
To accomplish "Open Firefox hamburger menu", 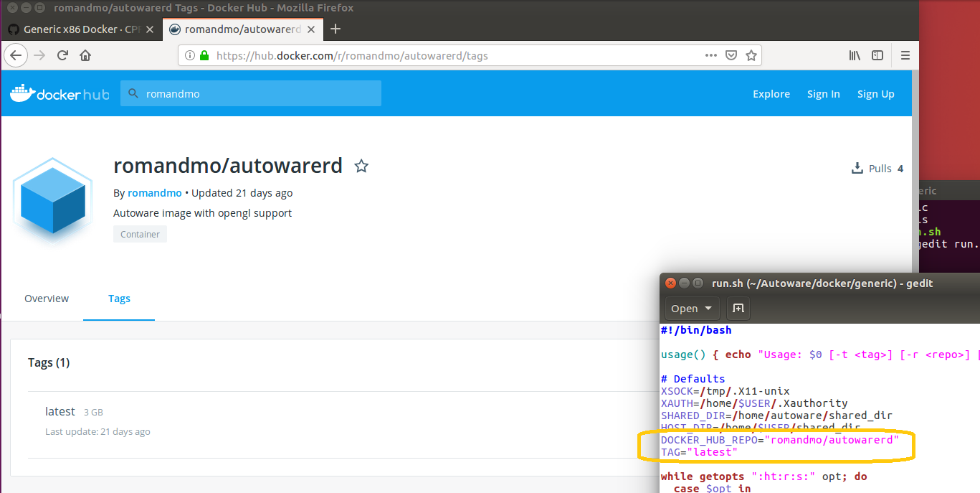I will [905, 55].
